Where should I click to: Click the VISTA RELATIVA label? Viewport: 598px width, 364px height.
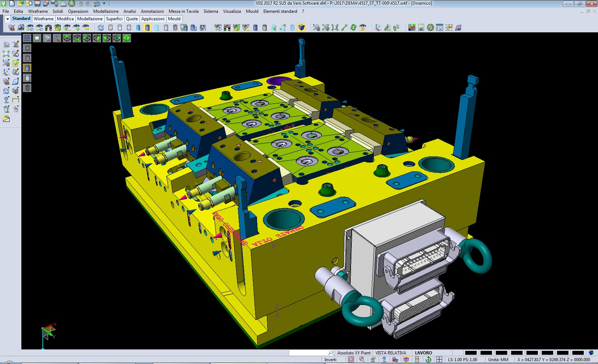[390, 353]
